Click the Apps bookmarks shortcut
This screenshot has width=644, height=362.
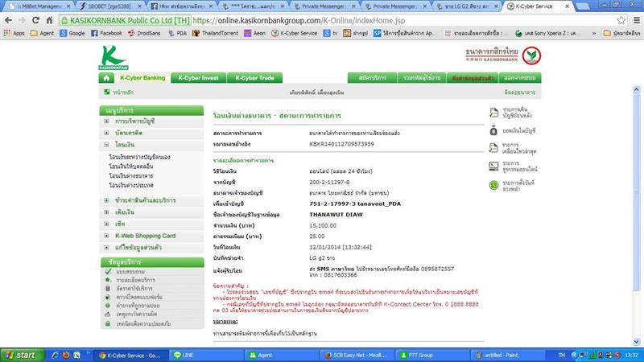pyautogui.click(x=14, y=33)
